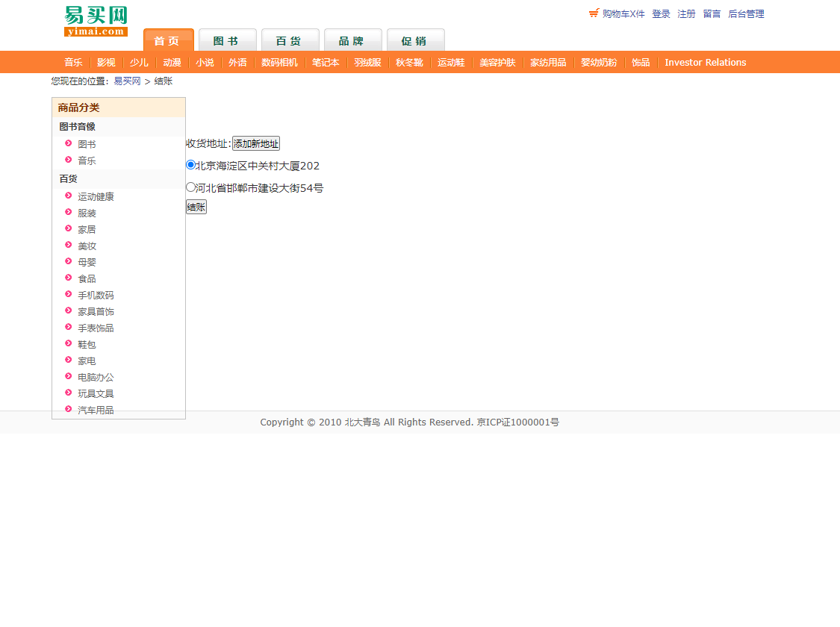The width and height of the screenshot is (840, 627).
Task: Open 羽绒服 in the orange nav bar
Action: (x=367, y=63)
